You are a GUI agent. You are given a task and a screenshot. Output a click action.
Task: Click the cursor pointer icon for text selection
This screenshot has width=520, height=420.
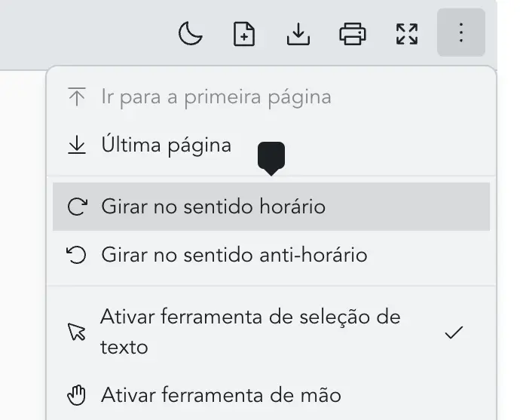[x=77, y=333]
